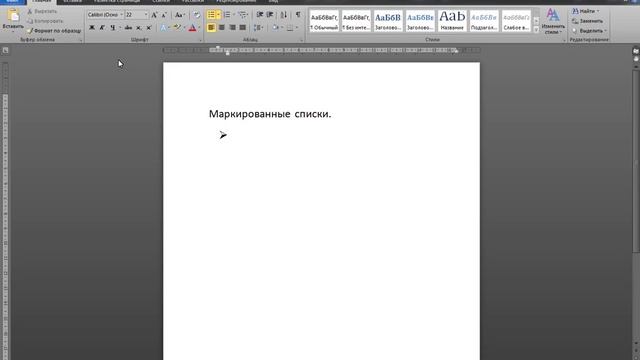Open the Стили dialog launcher

pos(564,40)
